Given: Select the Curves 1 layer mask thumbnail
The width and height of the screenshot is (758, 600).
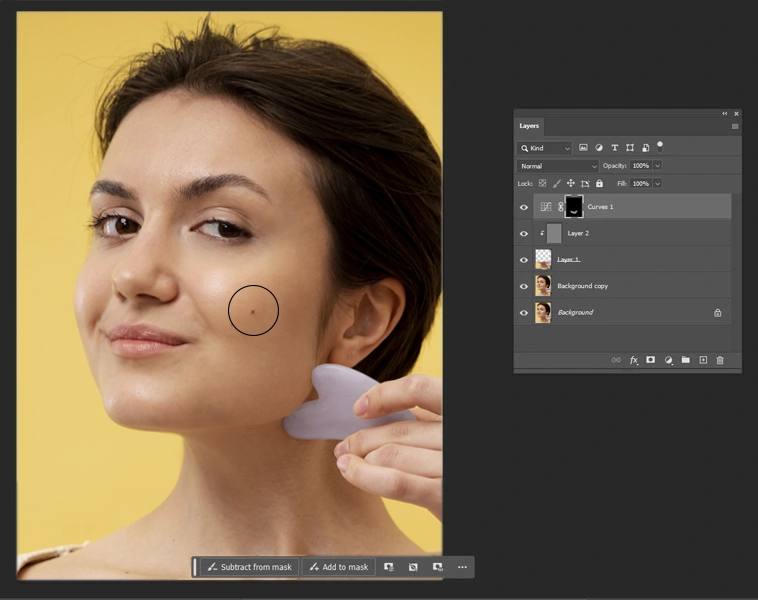Looking at the screenshot, I should (x=574, y=207).
